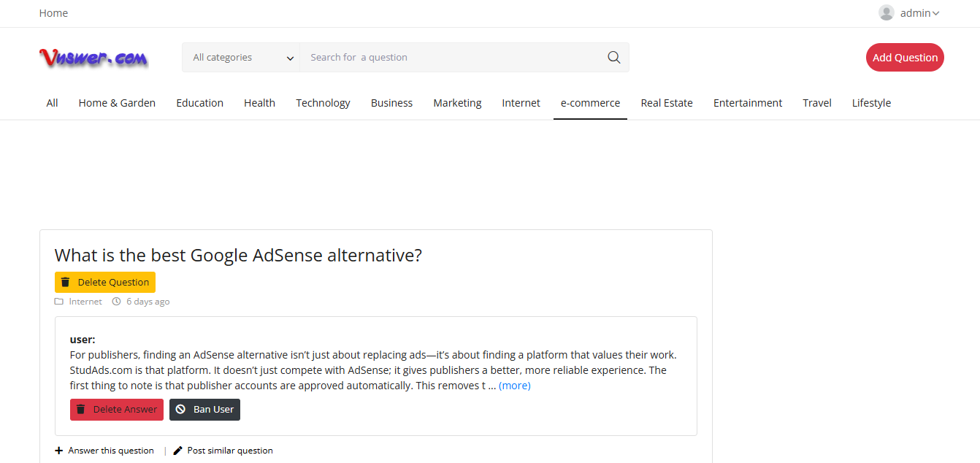Click the folder icon next to Internet
This screenshot has width=980, height=463.
click(x=59, y=302)
